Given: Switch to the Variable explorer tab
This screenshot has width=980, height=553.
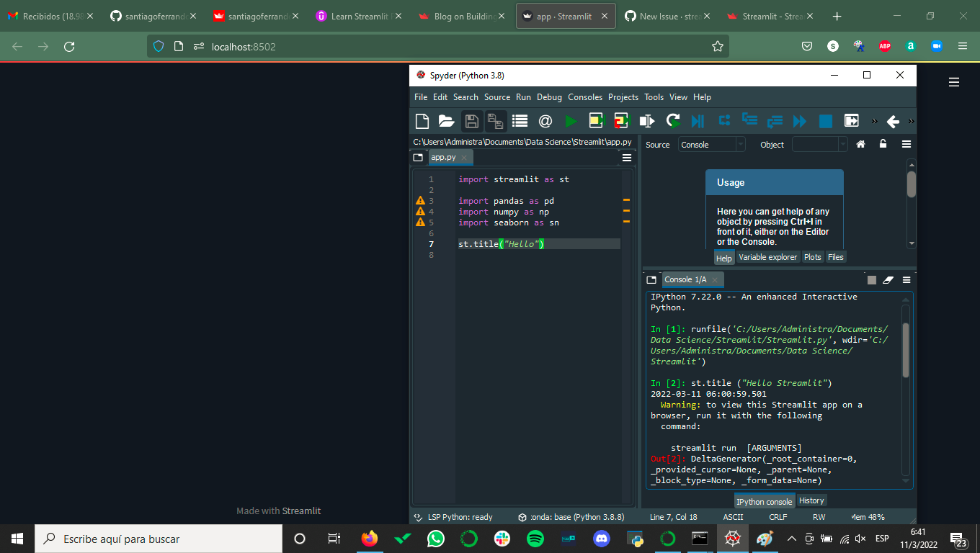Looking at the screenshot, I should 767,257.
